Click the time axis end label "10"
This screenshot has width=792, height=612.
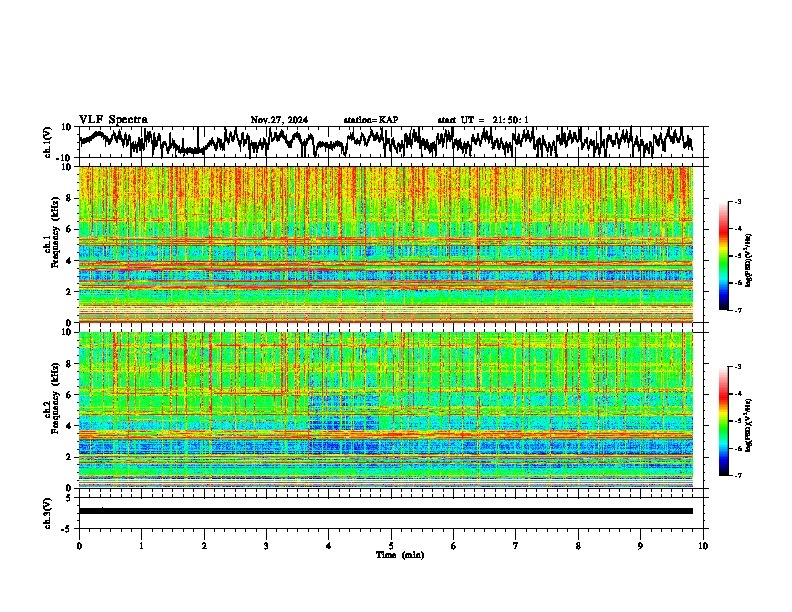703,546
